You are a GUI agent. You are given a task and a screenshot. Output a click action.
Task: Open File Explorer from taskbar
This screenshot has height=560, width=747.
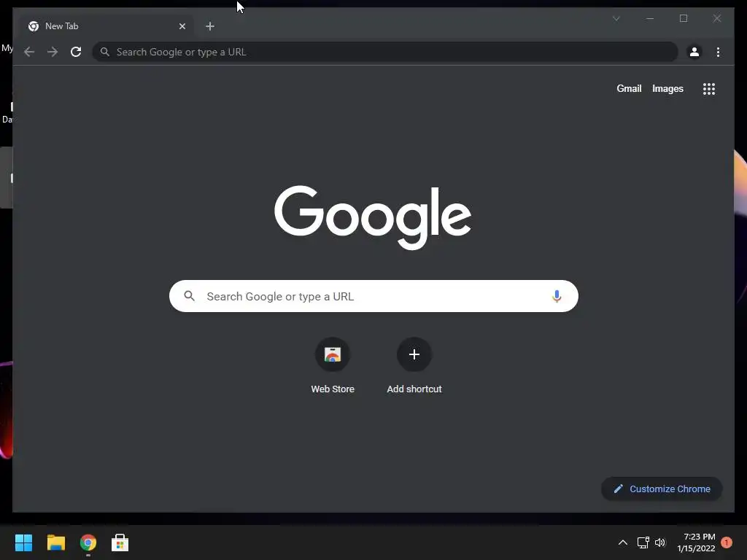click(x=55, y=542)
